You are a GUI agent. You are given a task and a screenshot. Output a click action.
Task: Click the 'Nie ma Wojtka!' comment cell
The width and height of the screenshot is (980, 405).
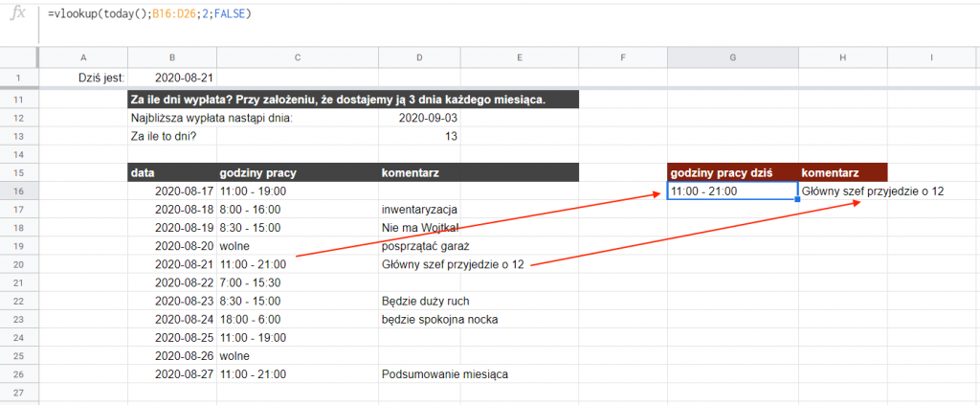point(419,228)
